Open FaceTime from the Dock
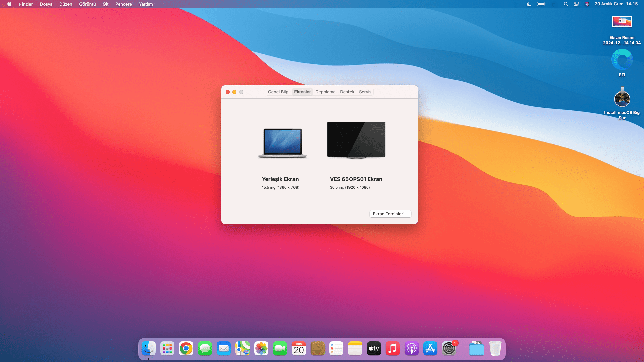Image resolution: width=644 pixels, height=362 pixels. click(280, 349)
